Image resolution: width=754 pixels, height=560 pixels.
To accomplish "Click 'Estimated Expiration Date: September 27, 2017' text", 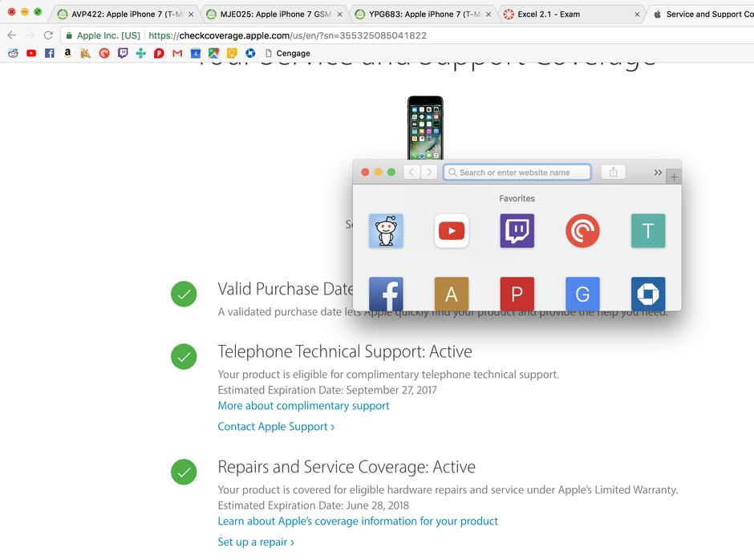I will [x=327, y=390].
